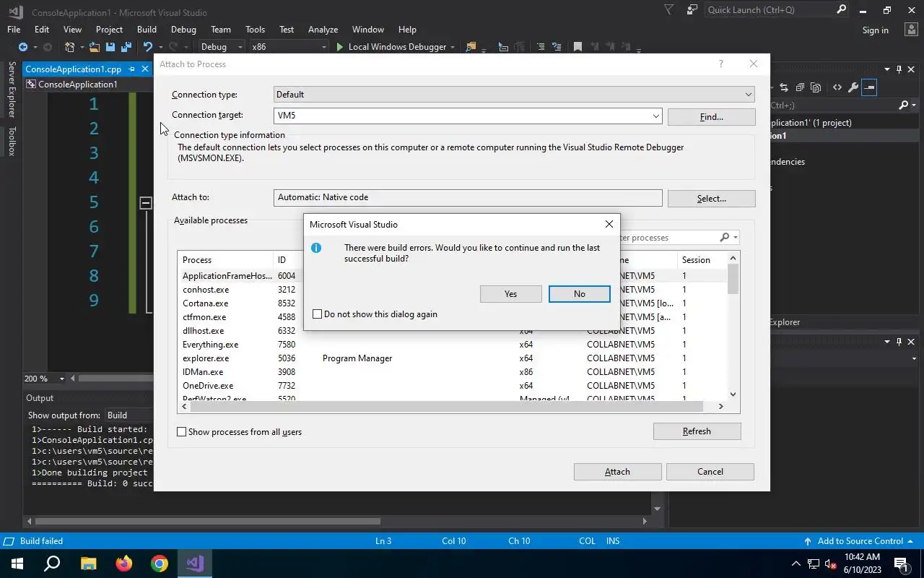Open the x86 platform dropdown
The width and height of the screenshot is (924, 578).
323,47
